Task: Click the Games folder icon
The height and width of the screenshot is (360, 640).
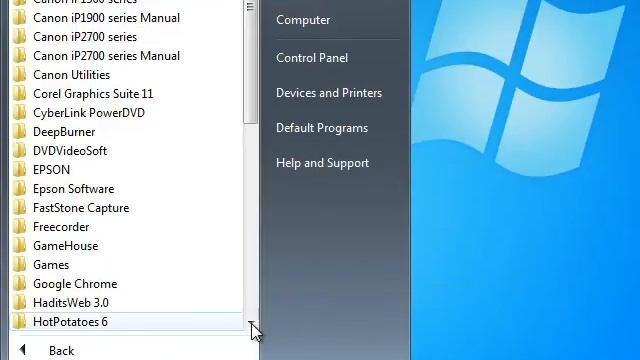Action: [19, 264]
